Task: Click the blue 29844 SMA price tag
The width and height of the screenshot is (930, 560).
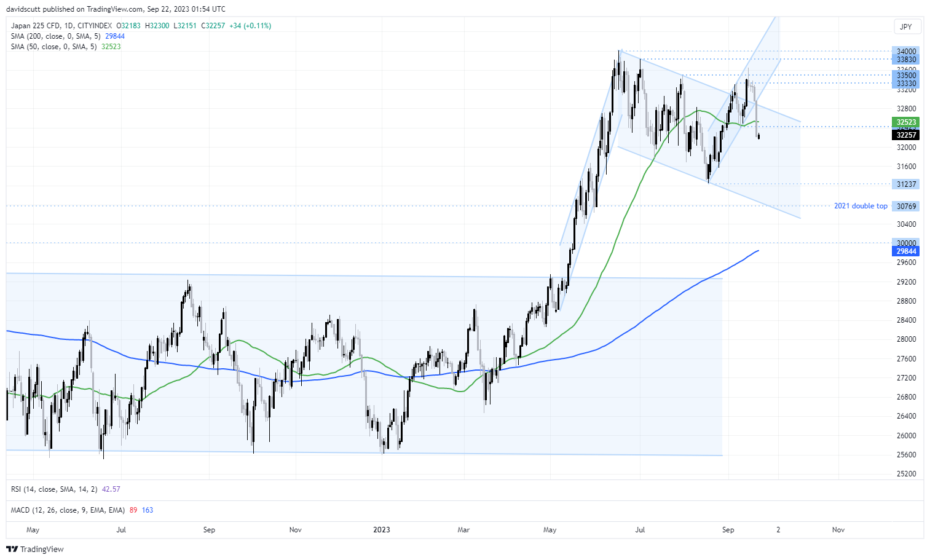Action: tap(906, 251)
